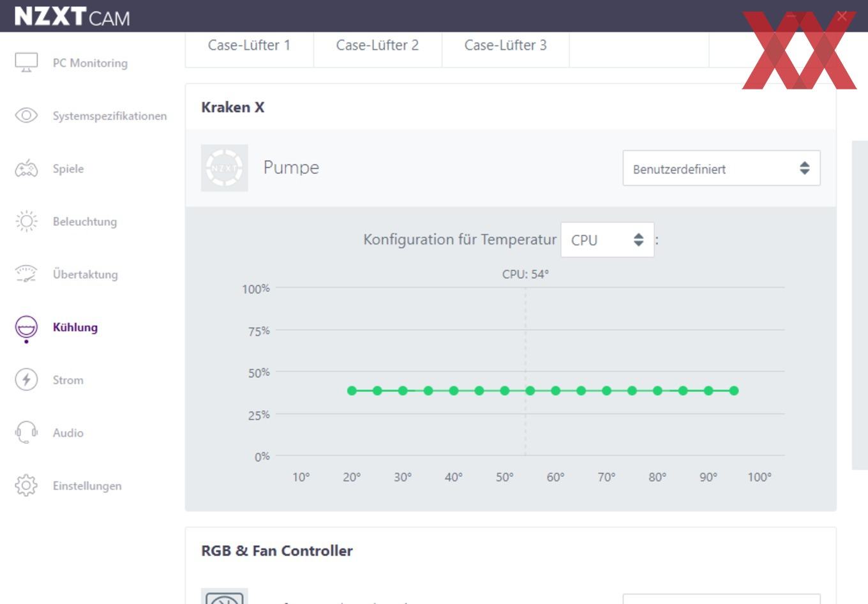Select the pump curve point at 35°
The image size is (868, 604).
click(x=428, y=391)
